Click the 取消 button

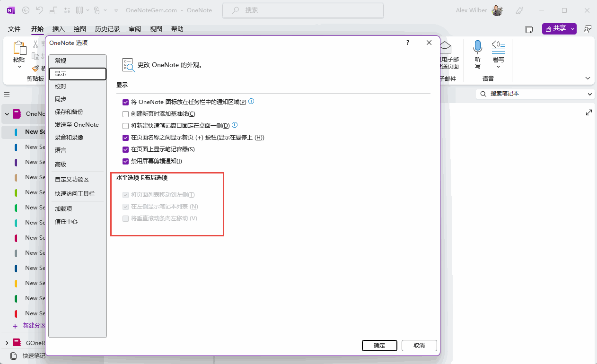419,346
